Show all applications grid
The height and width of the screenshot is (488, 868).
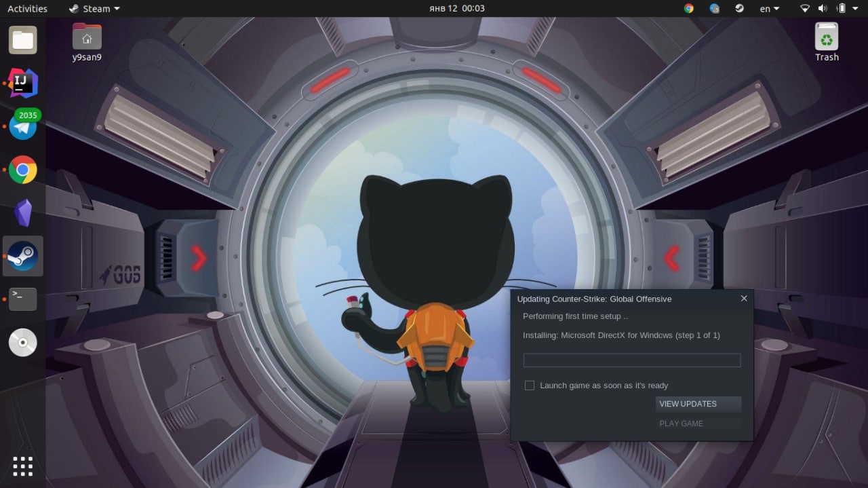point(22,466)
